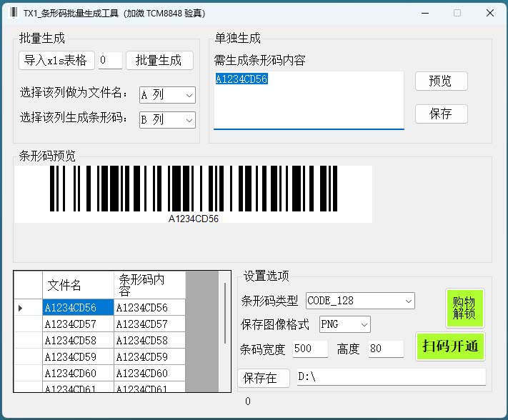Select file name cell A1234CD59

78,357
